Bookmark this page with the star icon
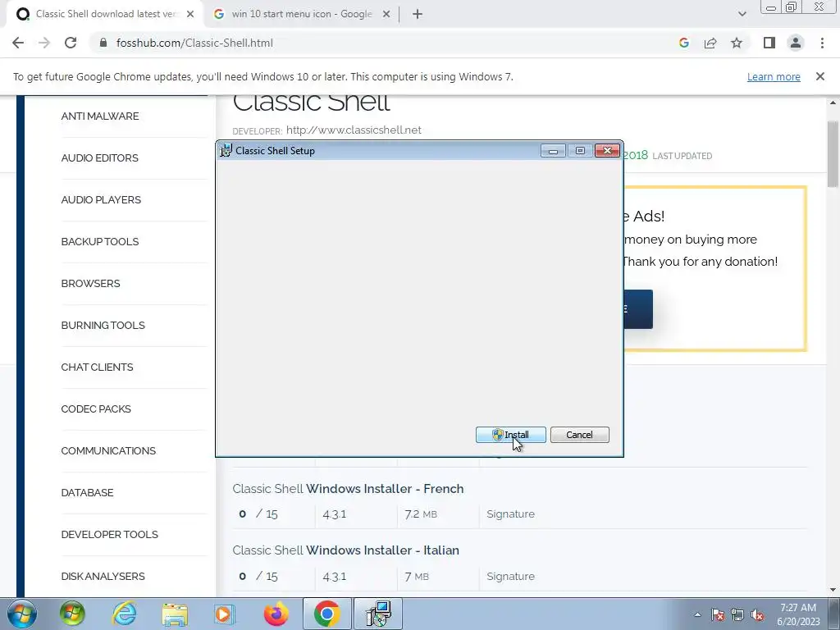 pyautogui.click(x=737, y=43)
